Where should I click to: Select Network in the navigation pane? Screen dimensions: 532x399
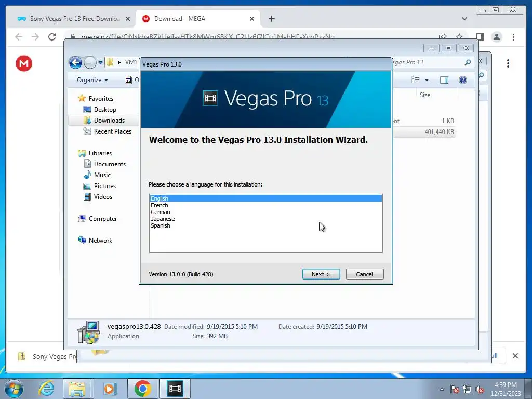pyautogui.click(x=100, y=240)
